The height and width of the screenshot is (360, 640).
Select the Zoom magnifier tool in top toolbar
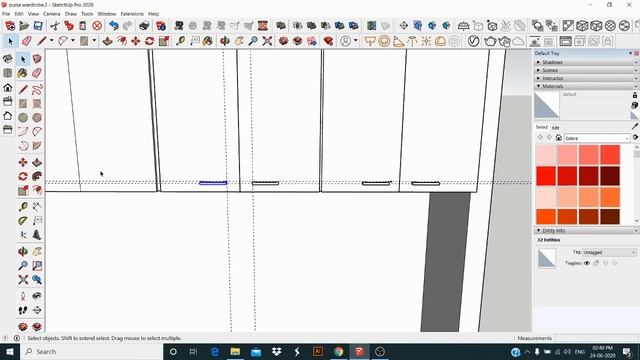tap(253, 41)
